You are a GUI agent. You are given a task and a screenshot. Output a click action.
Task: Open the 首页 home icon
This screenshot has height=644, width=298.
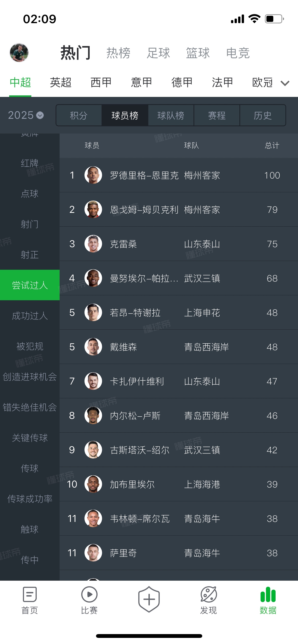(30, 594)
